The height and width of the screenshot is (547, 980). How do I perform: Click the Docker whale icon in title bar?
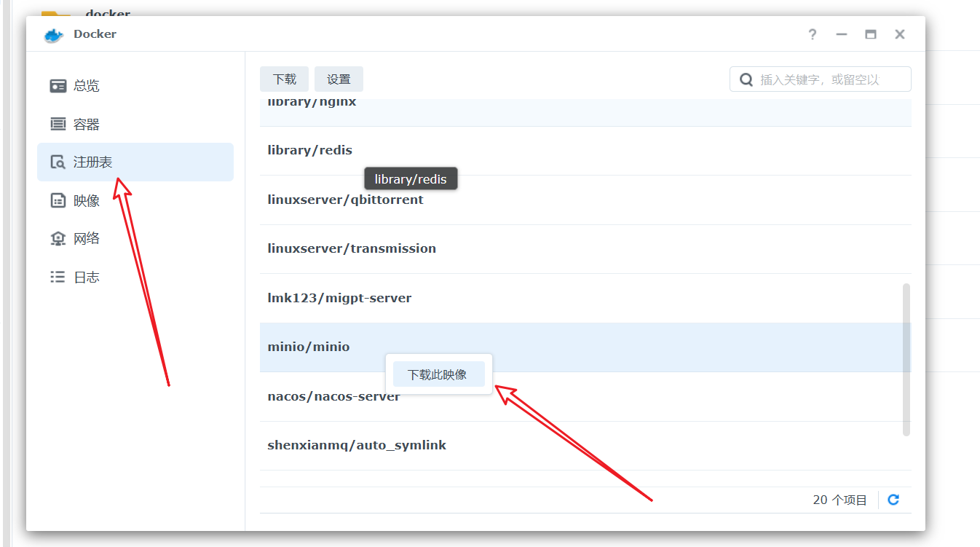(x=53, y=34)
